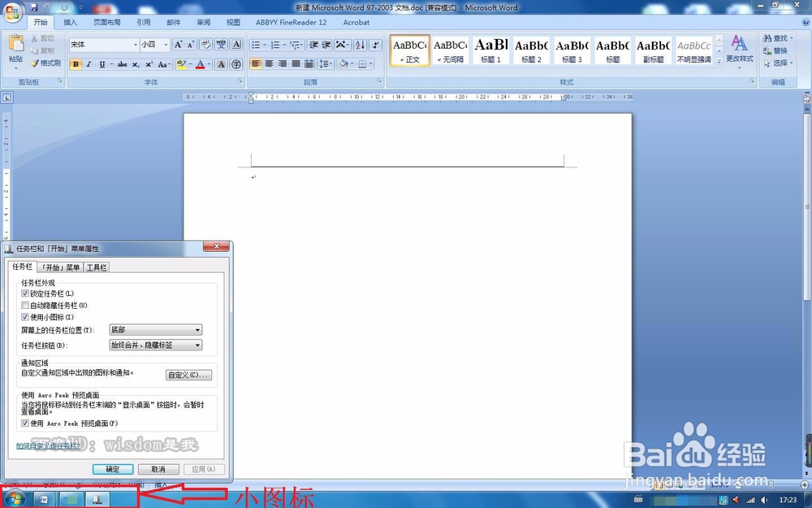
Task: Open the font size box showing 小四
Action: (155, 45)
